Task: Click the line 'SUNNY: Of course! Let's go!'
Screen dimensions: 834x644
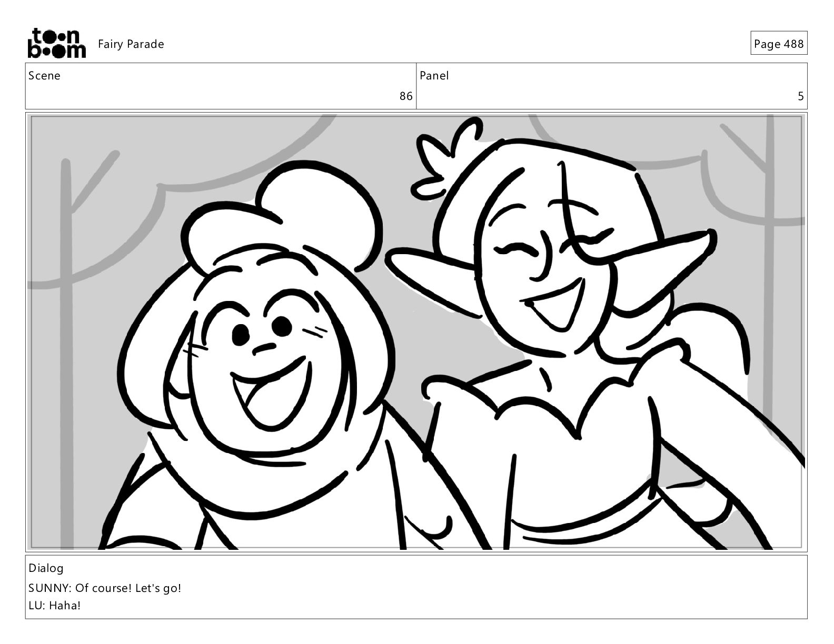Action: pos(105,588)
